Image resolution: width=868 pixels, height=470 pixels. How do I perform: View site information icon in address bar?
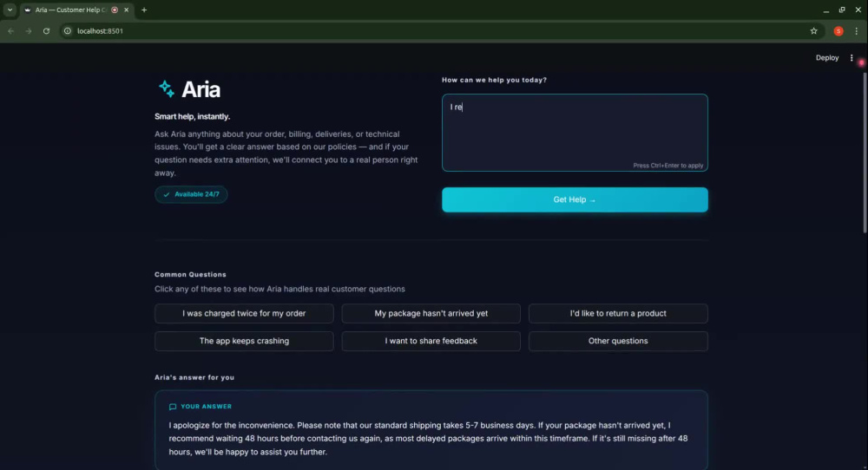pyautogui.click(x=68, y=31)
